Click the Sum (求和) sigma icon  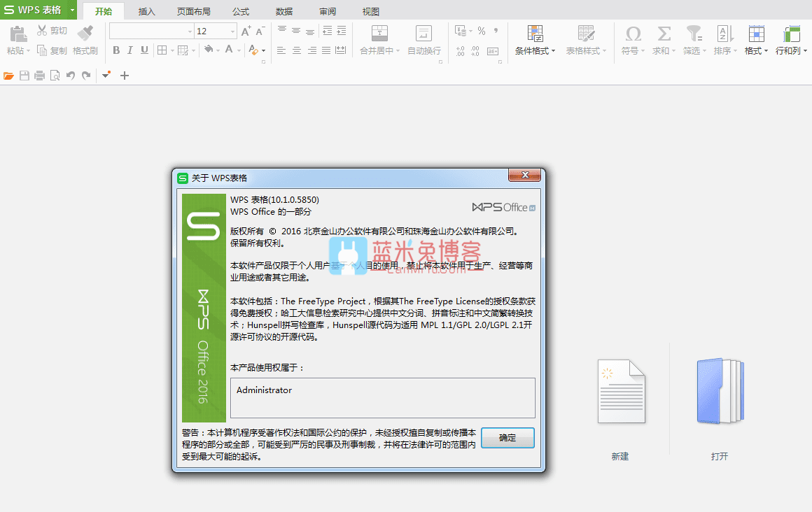point(664,34)
